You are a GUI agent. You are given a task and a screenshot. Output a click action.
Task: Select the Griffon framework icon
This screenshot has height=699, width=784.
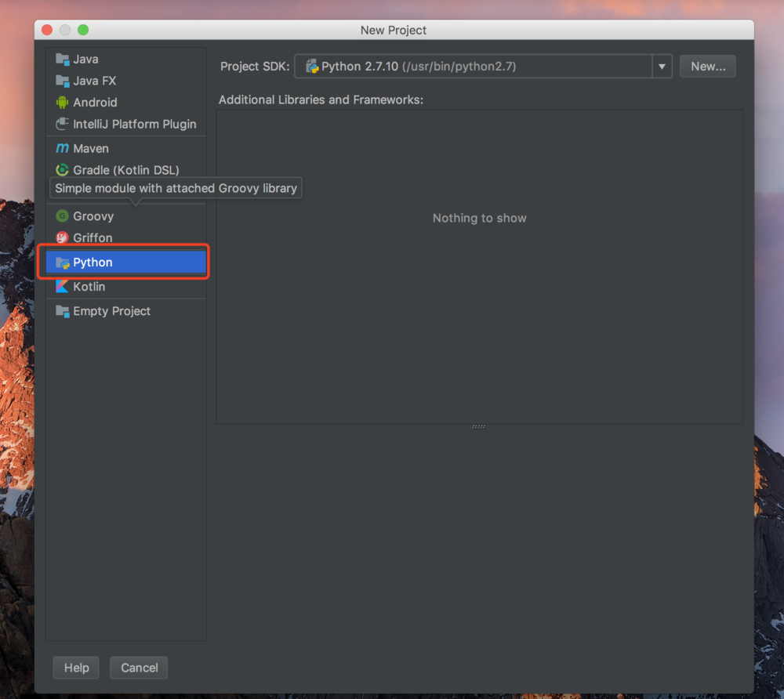pos(62,237)
